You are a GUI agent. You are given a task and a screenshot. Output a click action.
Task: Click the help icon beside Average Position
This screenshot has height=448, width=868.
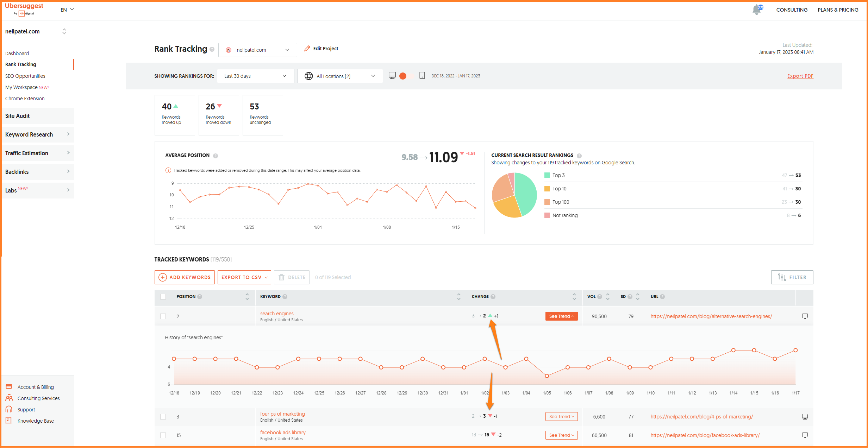(216, 156)
